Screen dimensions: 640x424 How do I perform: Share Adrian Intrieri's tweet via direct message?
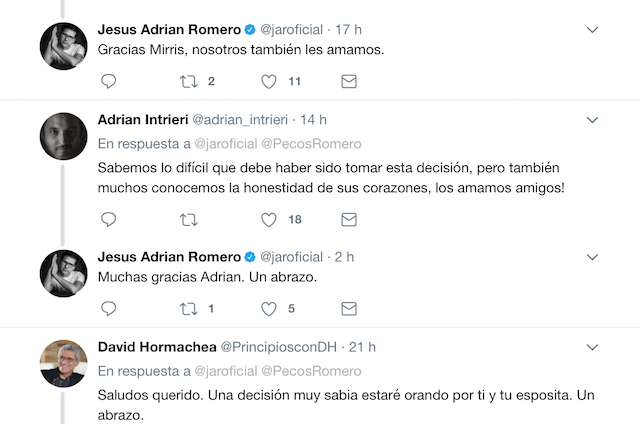pos(349,220)
